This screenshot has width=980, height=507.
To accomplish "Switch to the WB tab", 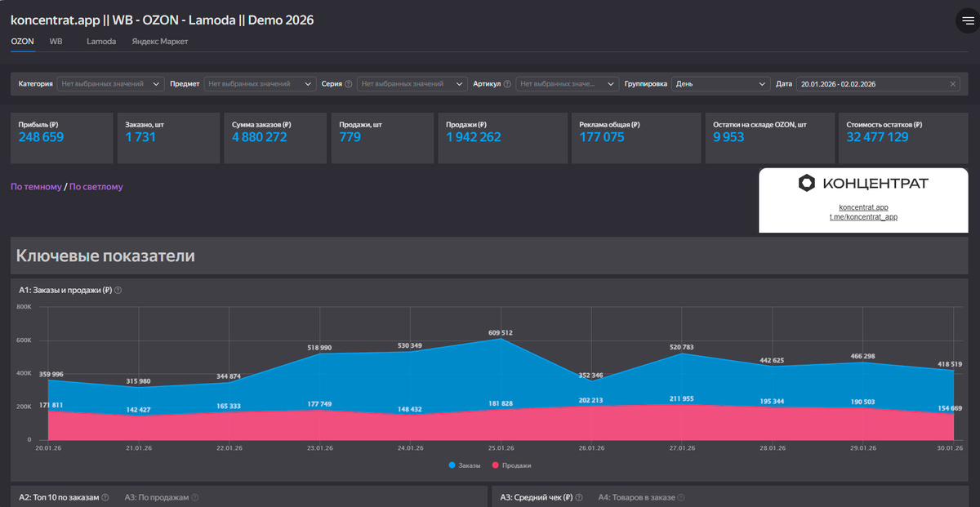I will point(56,41).
